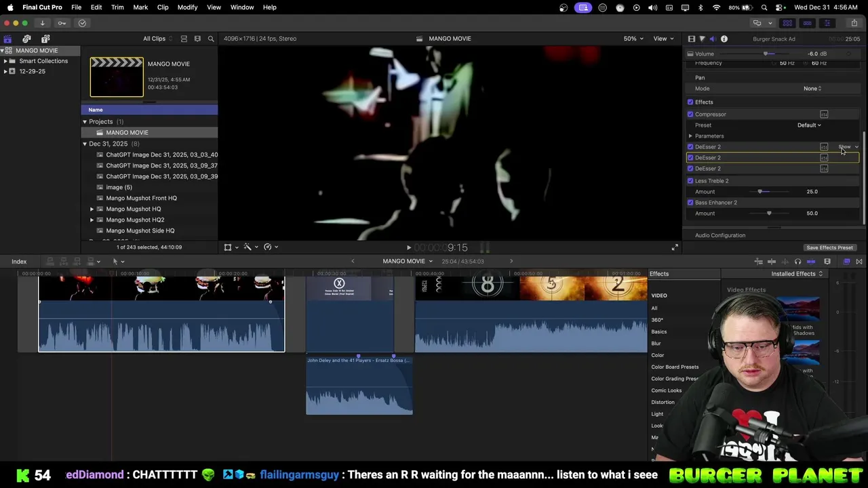868x488 pixels.
Task: Open the All Clips filter dropdown
Action: pos(157,39)
